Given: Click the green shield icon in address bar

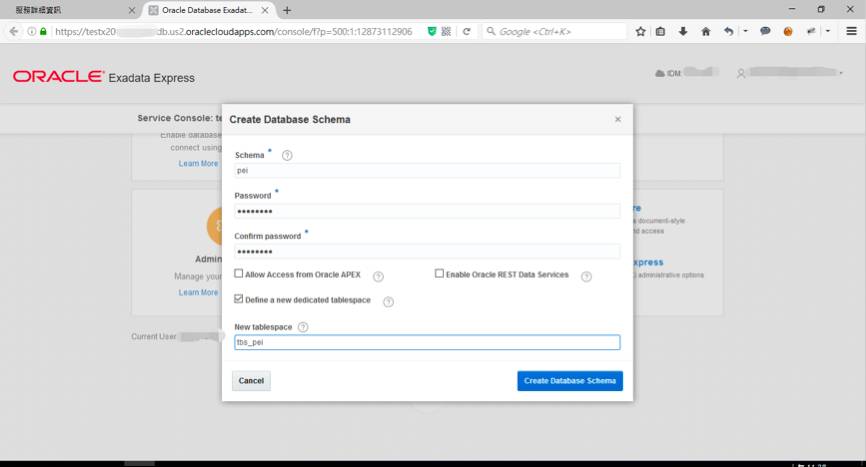Looking at the screenshot, I should point(432,31).
